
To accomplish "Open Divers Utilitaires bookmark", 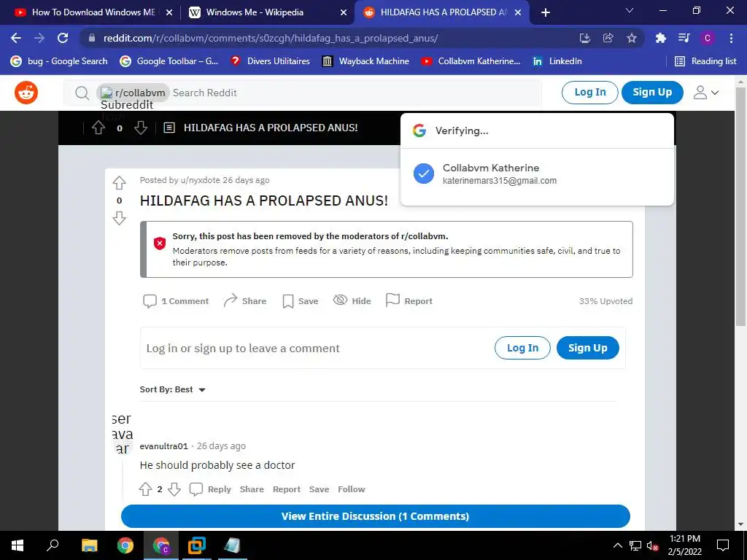I will [270, 61].
